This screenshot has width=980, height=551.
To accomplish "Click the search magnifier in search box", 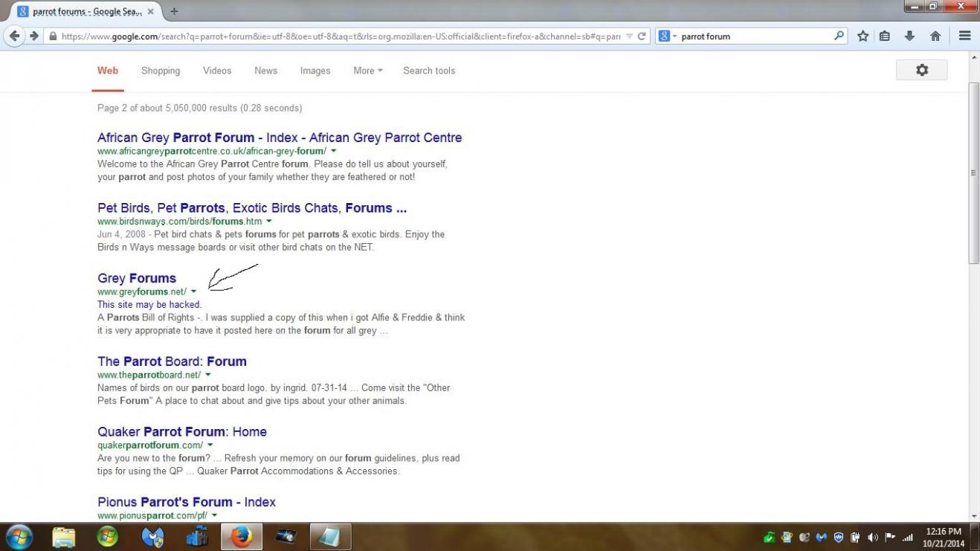I will [x=839, y=36].
